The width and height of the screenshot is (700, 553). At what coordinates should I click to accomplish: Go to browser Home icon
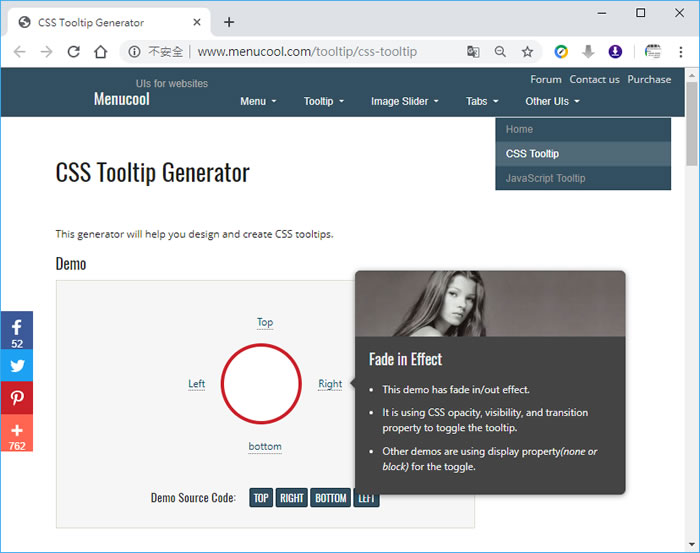[101, 52]
